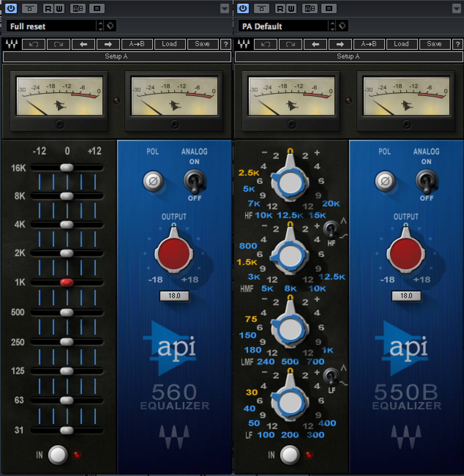Click the 250 band slider handle

[x=67, y=341]
